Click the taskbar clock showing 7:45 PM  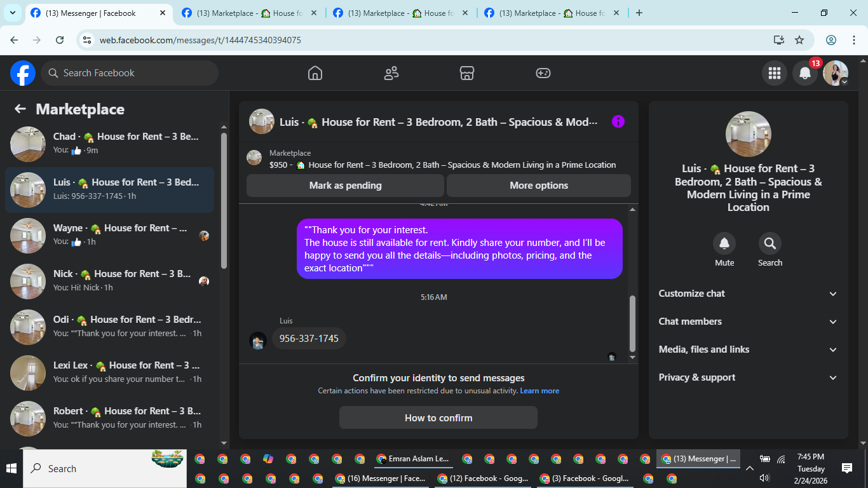pos(811,469)
